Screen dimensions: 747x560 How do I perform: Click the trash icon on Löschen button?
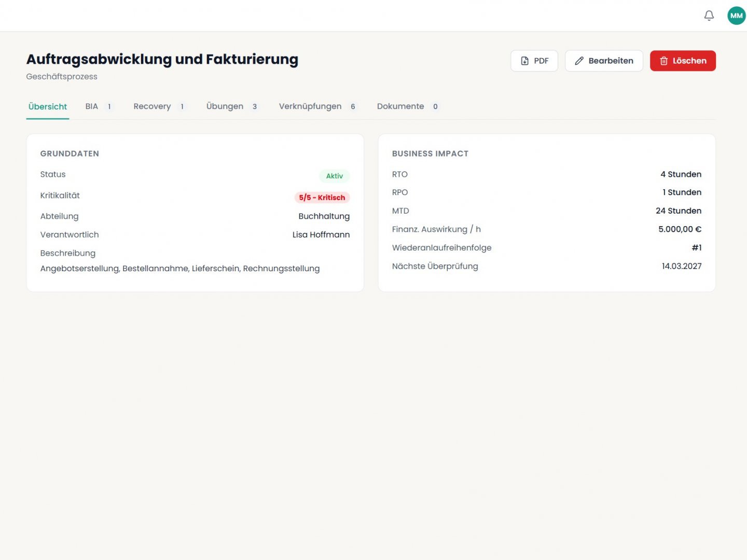point(664,61)
